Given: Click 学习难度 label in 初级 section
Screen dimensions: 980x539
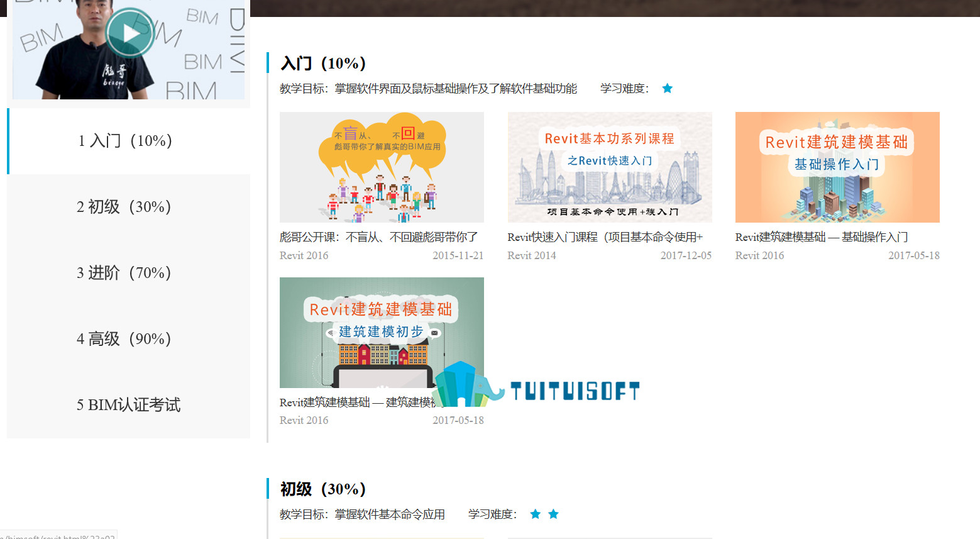Looking at the screenshot, I should tap(493, 514).
